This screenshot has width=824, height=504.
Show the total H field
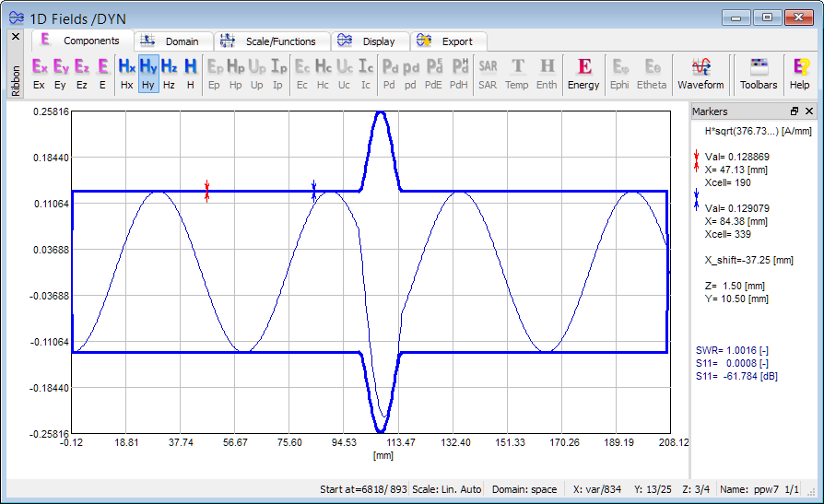point(190,73)
